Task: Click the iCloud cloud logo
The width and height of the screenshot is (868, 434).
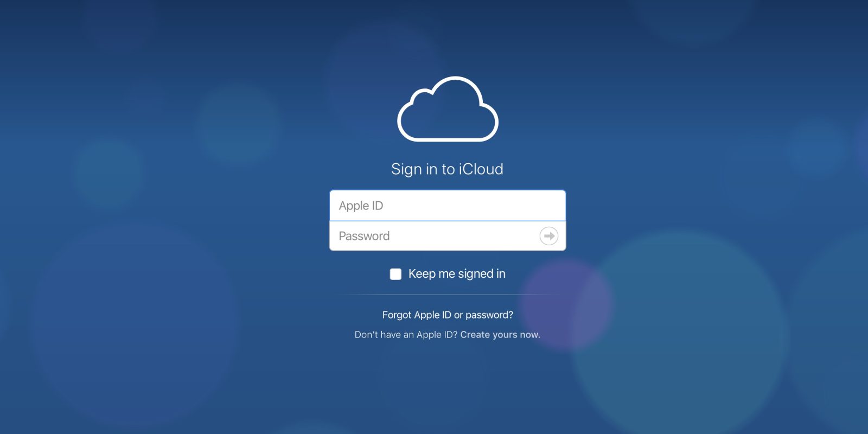Action: click(x=448, y=110)
